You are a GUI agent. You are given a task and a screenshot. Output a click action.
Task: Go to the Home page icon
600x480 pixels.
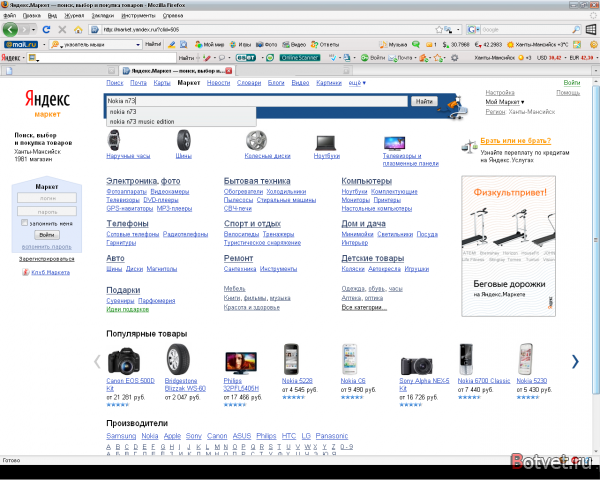[78, 29]
